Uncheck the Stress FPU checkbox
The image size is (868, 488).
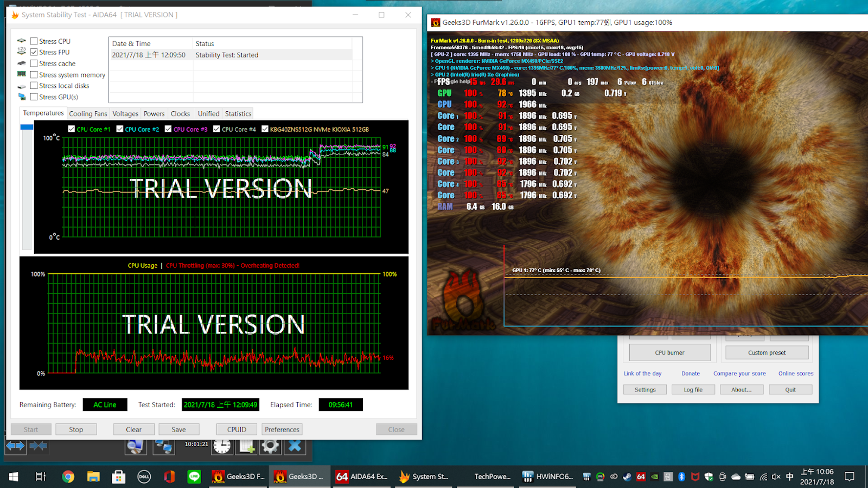point(34,52)
